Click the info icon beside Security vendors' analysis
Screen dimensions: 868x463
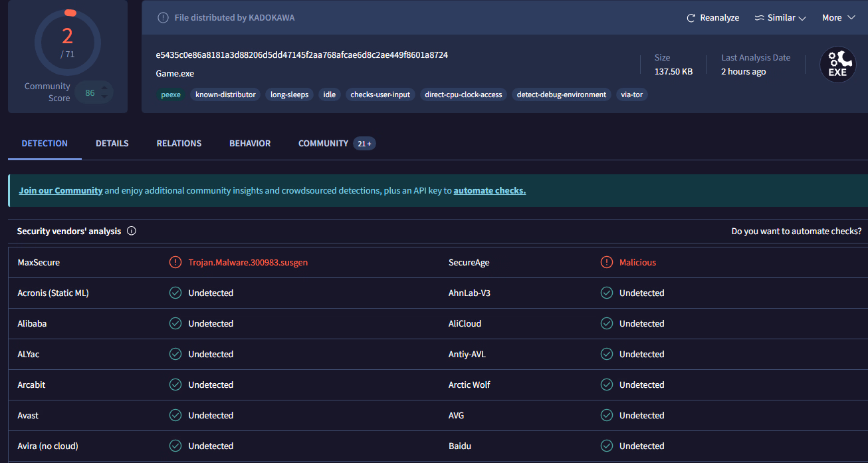(132, 231)
